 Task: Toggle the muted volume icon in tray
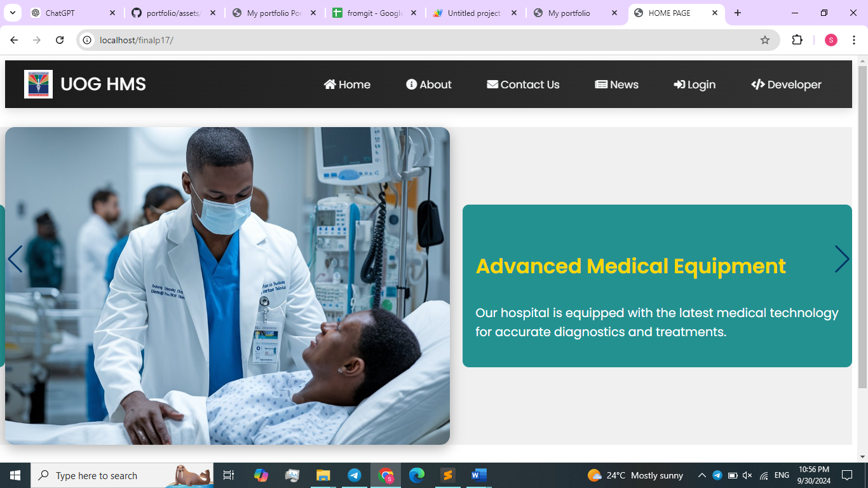[747, 475]
